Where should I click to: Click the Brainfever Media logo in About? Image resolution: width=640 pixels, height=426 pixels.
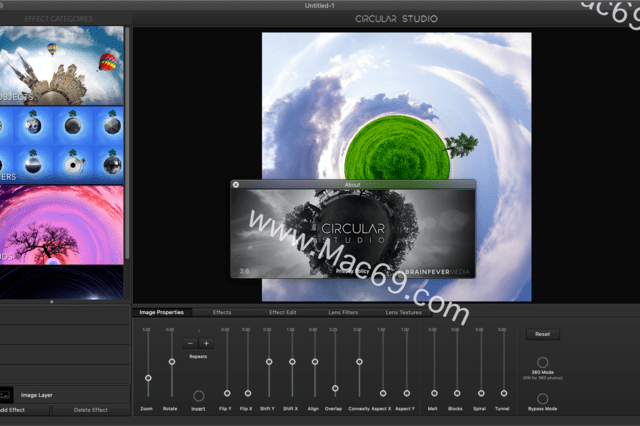tap(437, 272)
